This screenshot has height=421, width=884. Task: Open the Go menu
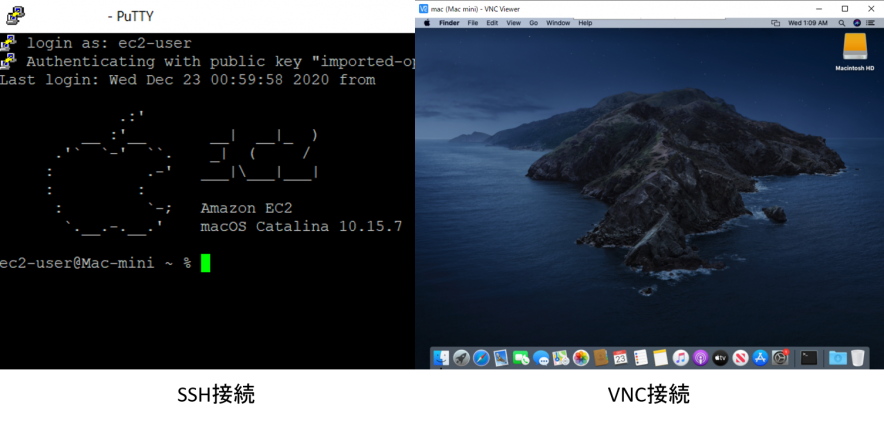[533, 22]
